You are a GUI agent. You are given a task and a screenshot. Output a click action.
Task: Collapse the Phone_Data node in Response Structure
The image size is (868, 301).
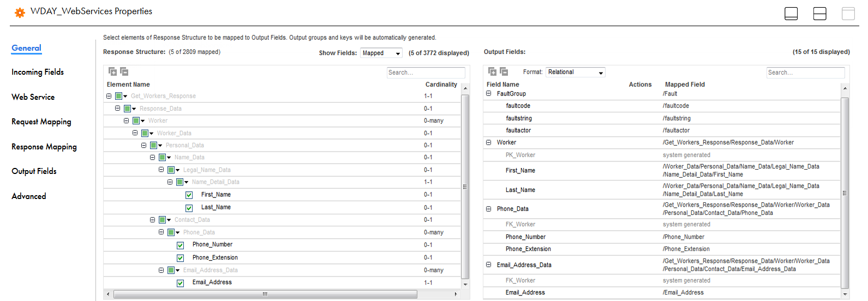(161, 232)
